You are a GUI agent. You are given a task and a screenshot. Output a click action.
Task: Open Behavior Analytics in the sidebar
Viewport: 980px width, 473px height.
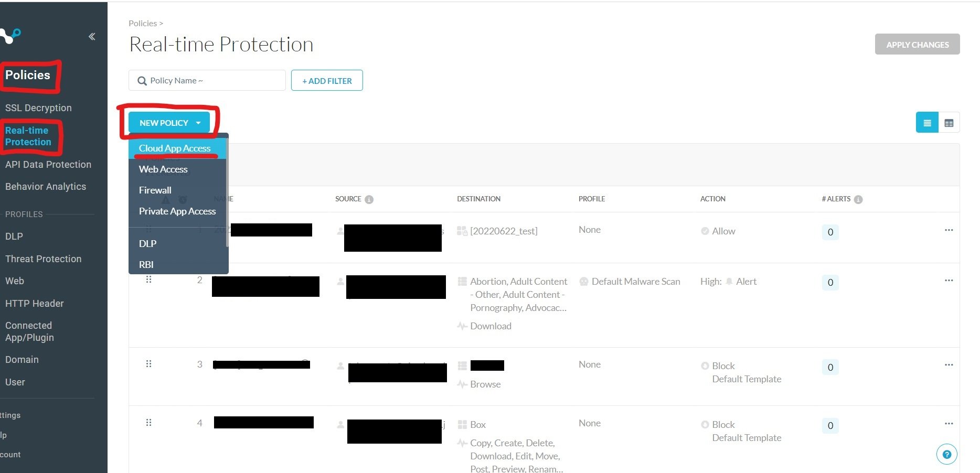coord(46,187)
